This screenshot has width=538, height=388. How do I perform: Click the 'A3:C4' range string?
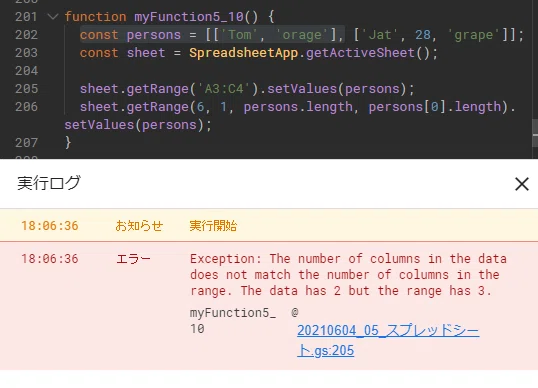tap(224, 89)
